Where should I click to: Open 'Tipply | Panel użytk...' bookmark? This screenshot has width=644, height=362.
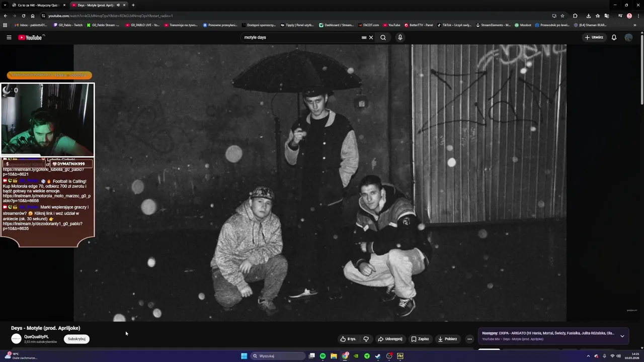pyautogui.click(x=297, y=25)
